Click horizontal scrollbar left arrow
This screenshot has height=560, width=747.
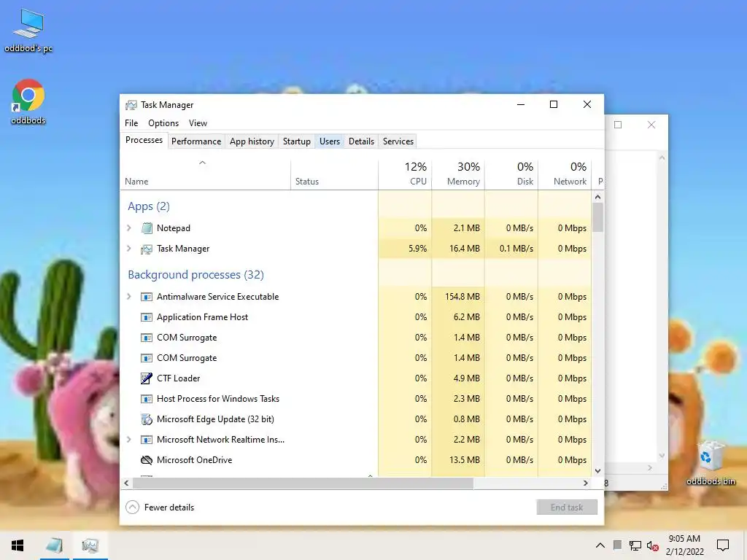(126, 483)
